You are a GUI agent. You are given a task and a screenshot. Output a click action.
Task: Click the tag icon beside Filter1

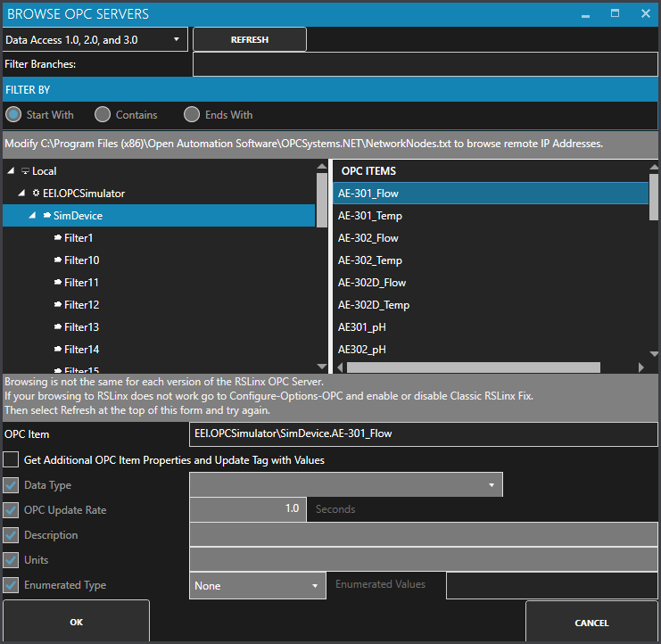[x=57, y=238]
